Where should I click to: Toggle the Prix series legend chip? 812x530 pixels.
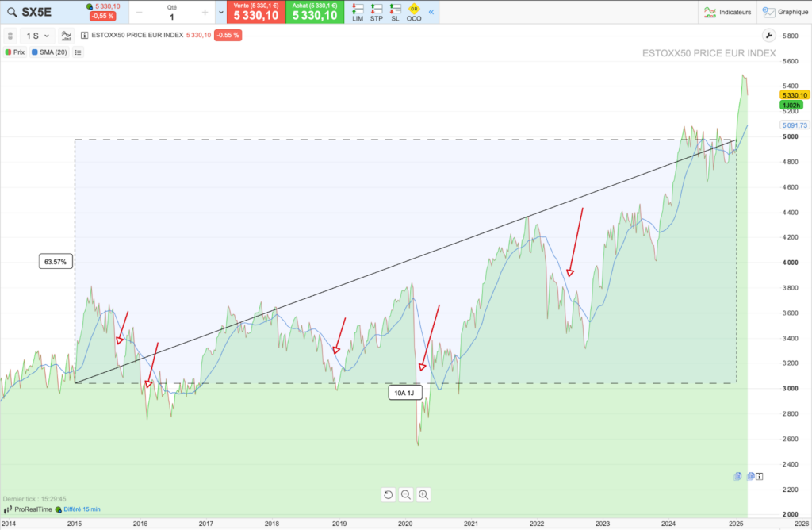pos(15,52)
